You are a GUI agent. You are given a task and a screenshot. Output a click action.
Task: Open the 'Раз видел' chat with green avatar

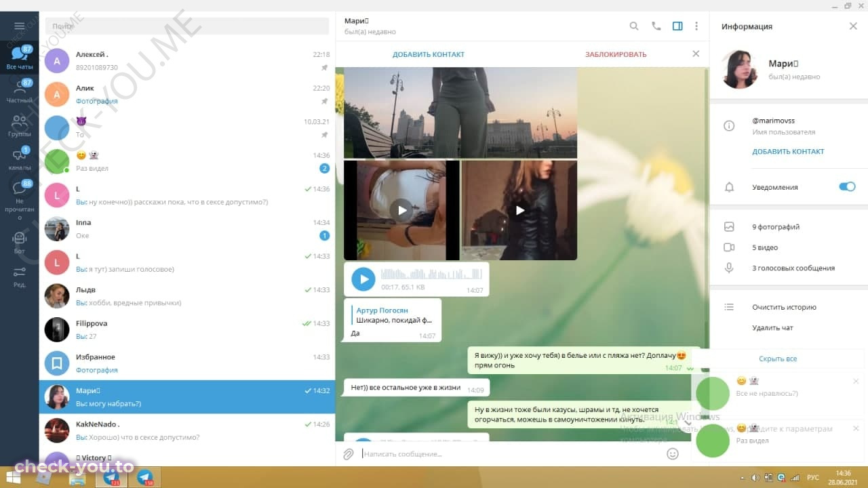187,161
